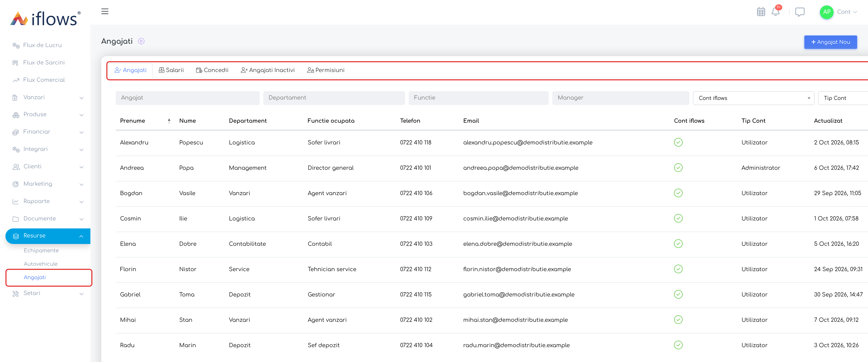868x362 pixels.
Task: Open the Cont account dropdown
Action: click(847, 12)
